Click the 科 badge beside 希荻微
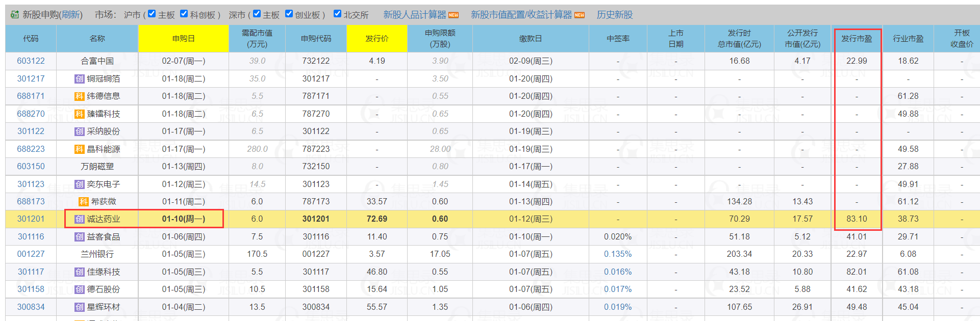 point(83,202)
